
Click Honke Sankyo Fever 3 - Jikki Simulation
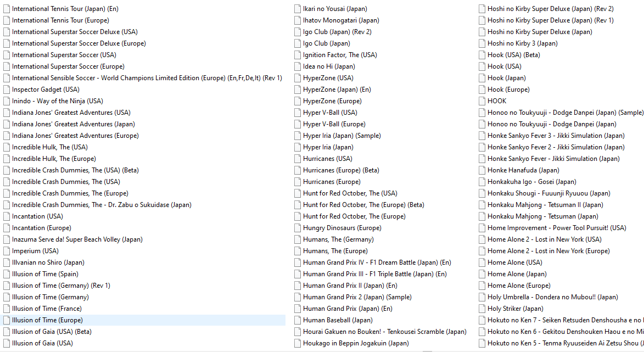pyautogui.click(x=556, y=136)
